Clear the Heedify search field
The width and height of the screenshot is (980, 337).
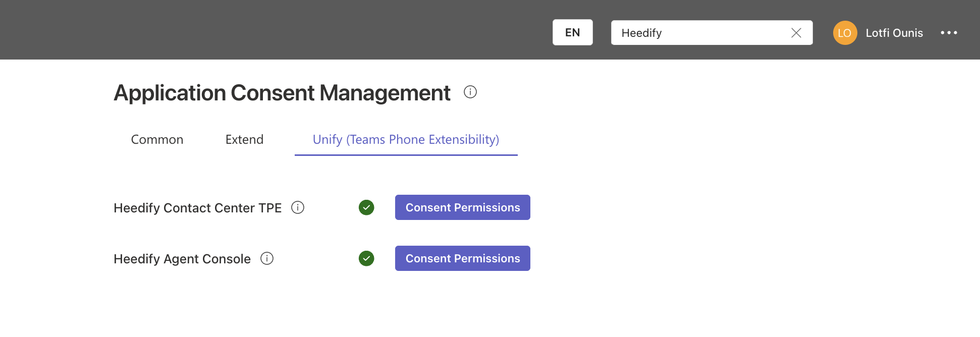pyautogui.click(x=796, y=33)
